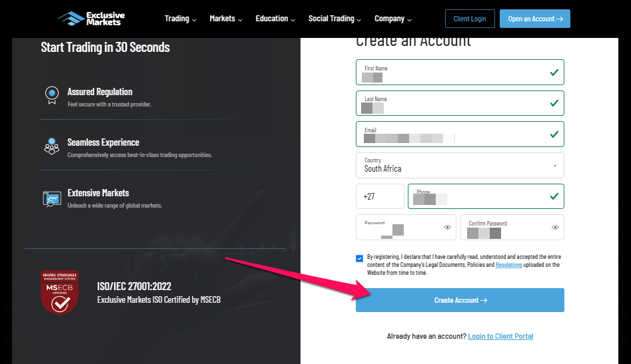Click the Extensive Markets chart icon
This screenshot has width=631, height=364.
pos(52,199)
